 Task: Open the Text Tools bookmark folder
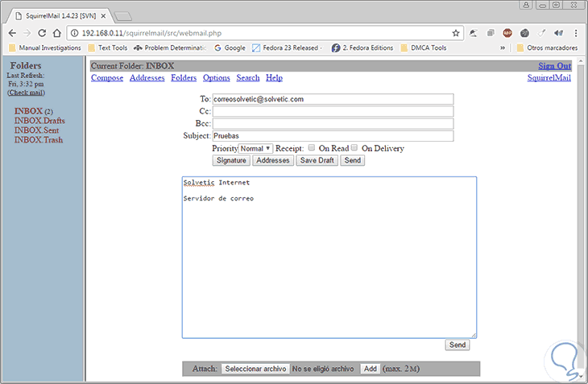click(108, 47)
